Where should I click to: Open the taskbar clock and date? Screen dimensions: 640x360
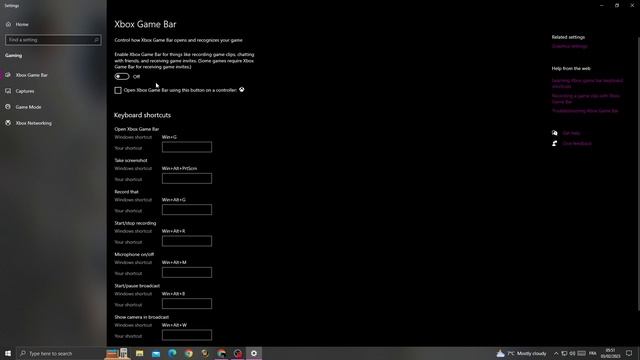pyautogui.click(x=611, y=353)
